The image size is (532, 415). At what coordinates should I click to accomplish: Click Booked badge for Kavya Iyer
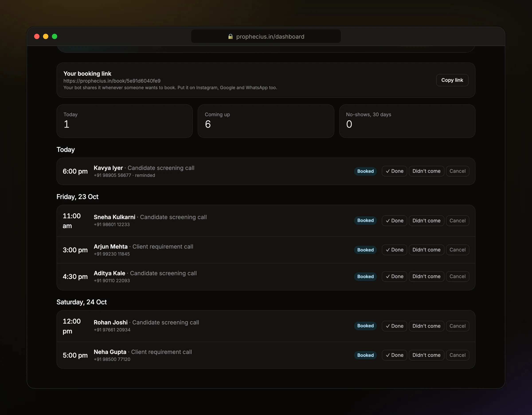(365, 171)
